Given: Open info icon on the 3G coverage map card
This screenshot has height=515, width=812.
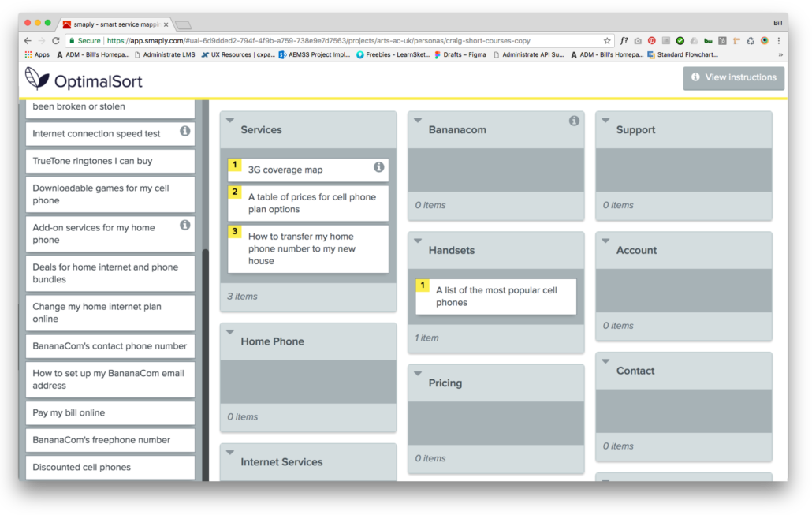Looking at the screenshot, I should pos(379,167).
